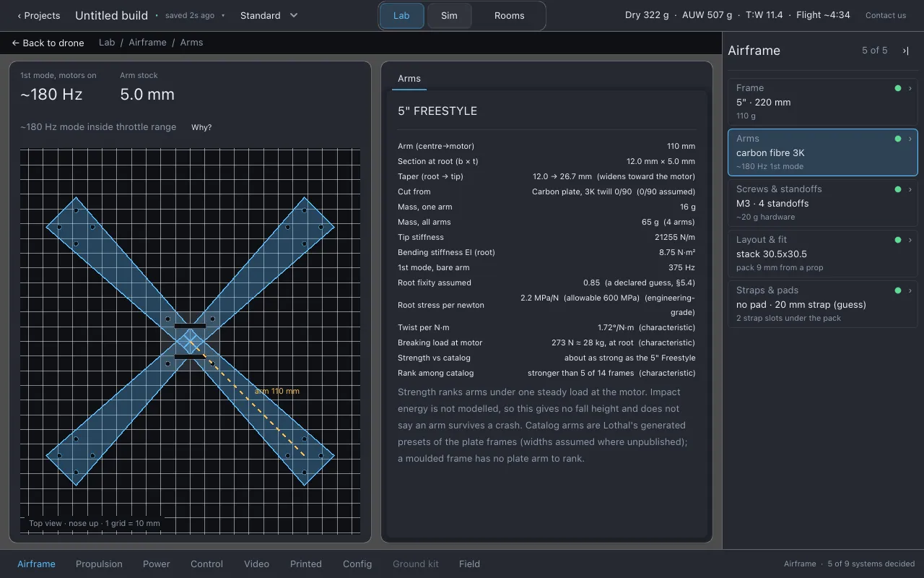Open the Video bottom tab
Image resolution: width=924 pixels, height=578 pixels.
click(x=256, y=564)
